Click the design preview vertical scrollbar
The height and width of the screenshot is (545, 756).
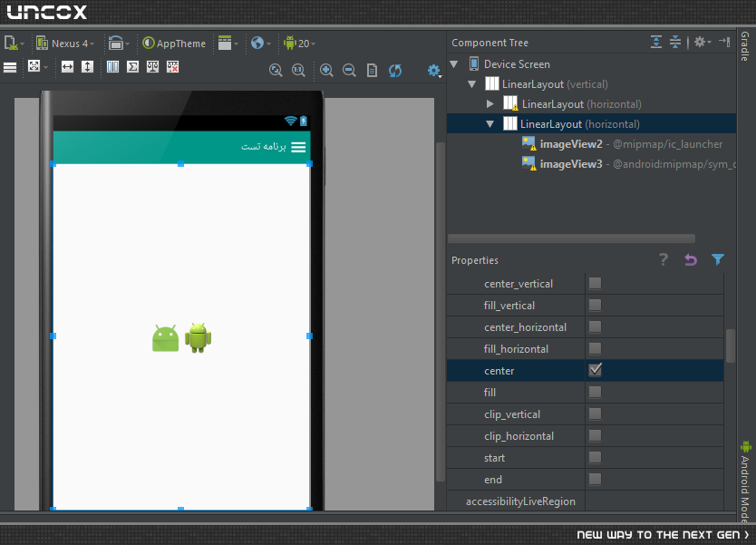[x=441, y=312]
